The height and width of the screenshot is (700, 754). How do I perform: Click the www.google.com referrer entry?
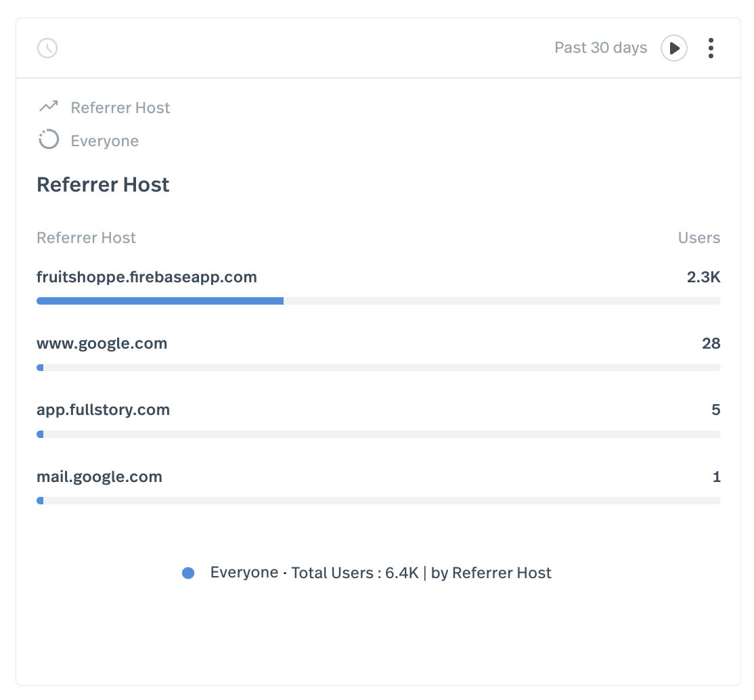[102, 343]
